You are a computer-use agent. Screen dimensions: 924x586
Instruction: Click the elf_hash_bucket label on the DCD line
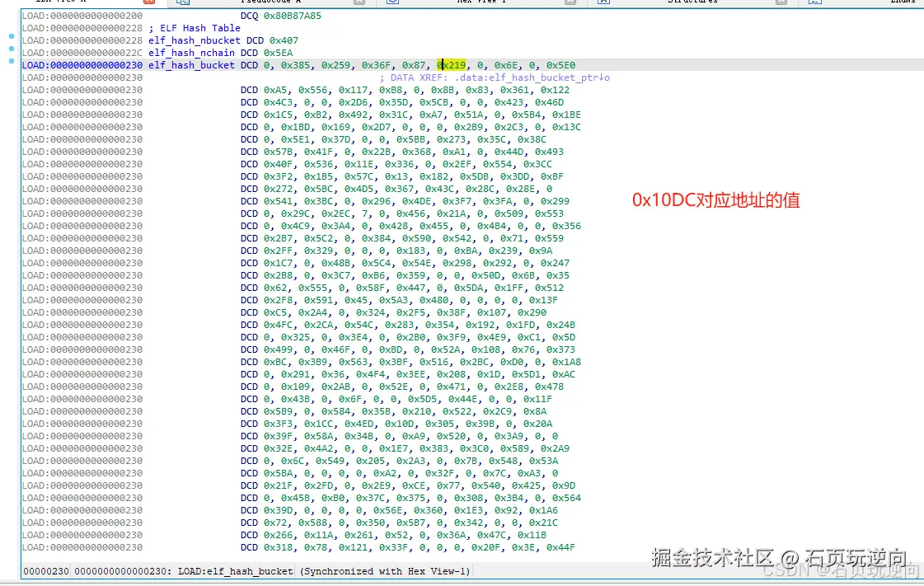[x=191, y=65]
